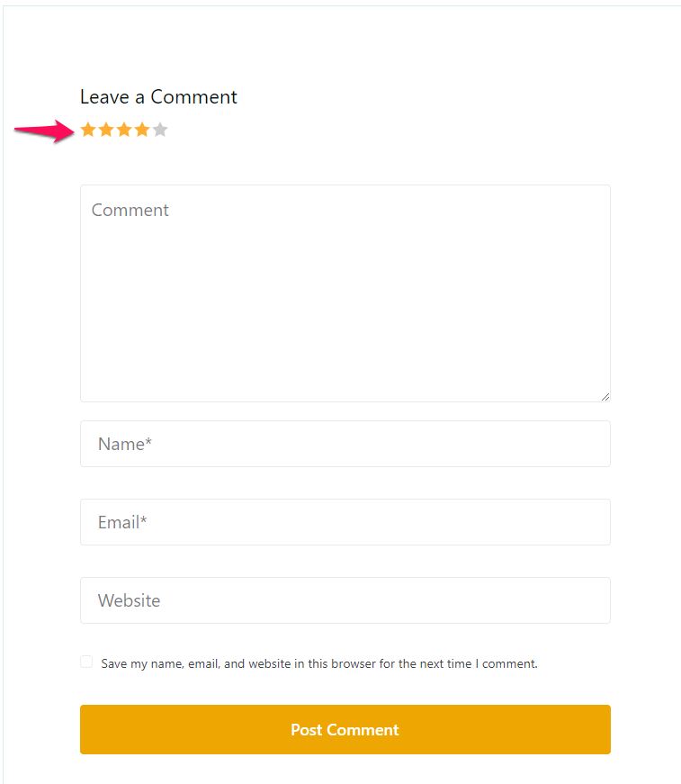Set the rating to two stars
The height and width of the screenshot is (784, 681).
coord(106,130)
